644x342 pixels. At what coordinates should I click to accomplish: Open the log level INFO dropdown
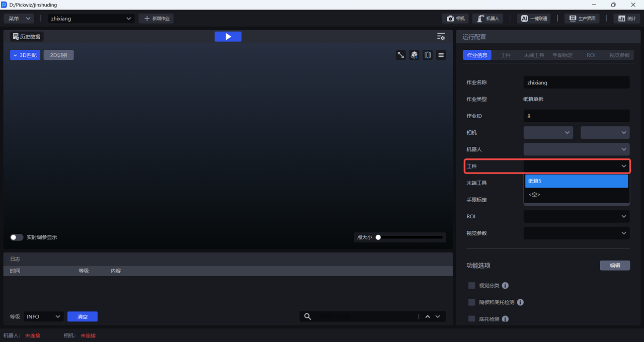43,317
